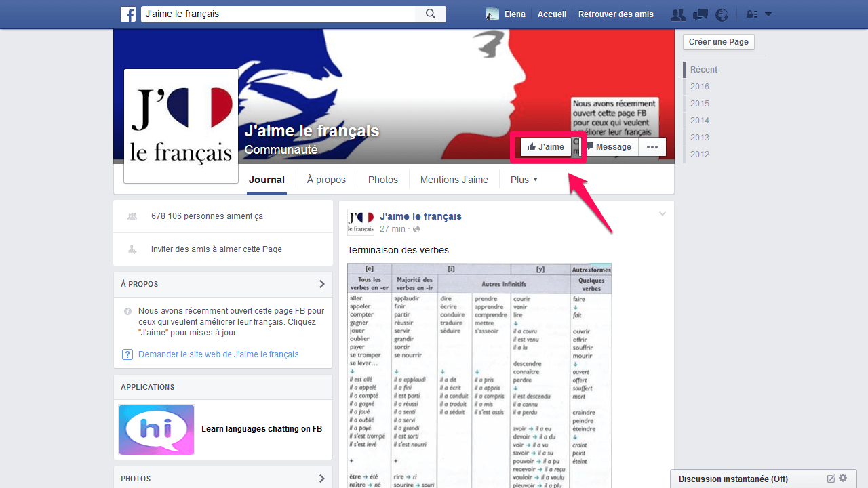Click the public globe icon on post
Image resolution: width=868 pixels, height=488 pixels.
click(x=416, y=230)
